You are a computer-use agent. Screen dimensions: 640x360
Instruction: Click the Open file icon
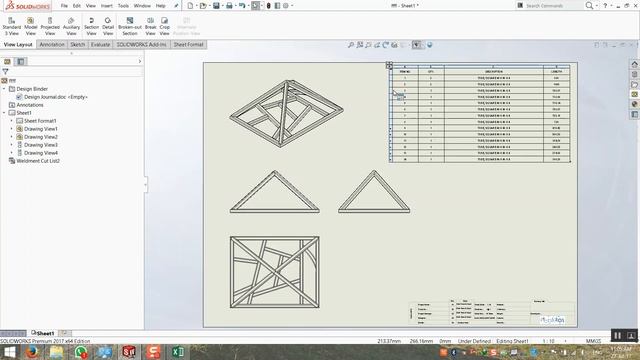pyautogui.click(x=203, y=6)
